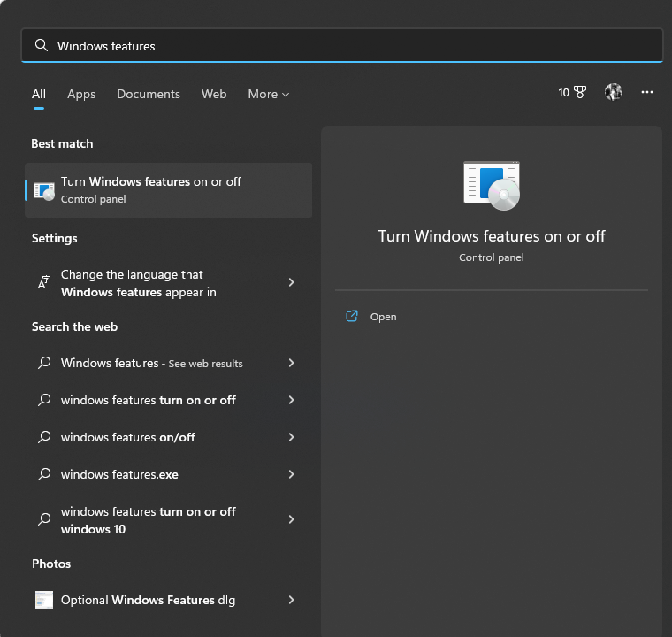Click the 'Photos' section heading
This screenshot has height=637, width=672.
point(51,564)
